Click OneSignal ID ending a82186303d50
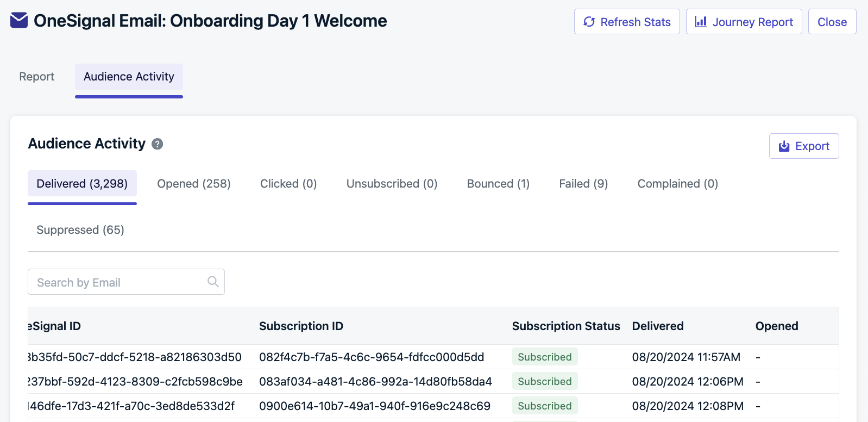Viewport: 868px width, 422px height. (x=135, y=357)
